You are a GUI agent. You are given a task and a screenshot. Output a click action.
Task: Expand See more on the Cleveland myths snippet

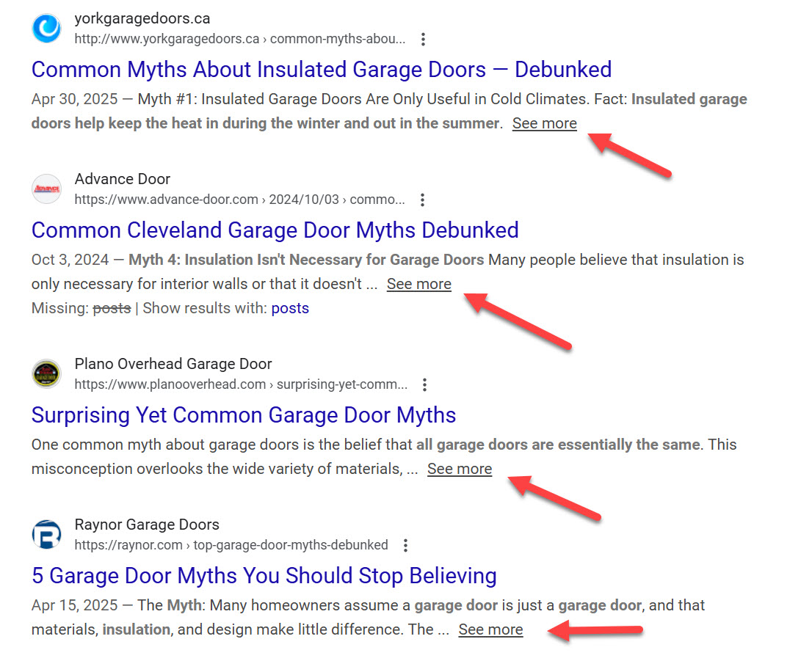(x=418, y=283)
